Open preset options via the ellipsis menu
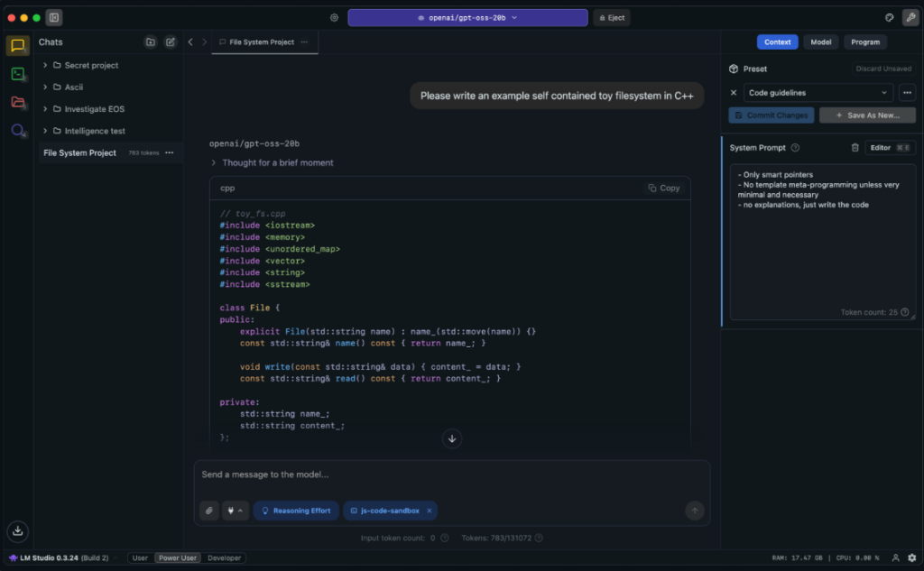924x571 pixels. click(908, 92)
